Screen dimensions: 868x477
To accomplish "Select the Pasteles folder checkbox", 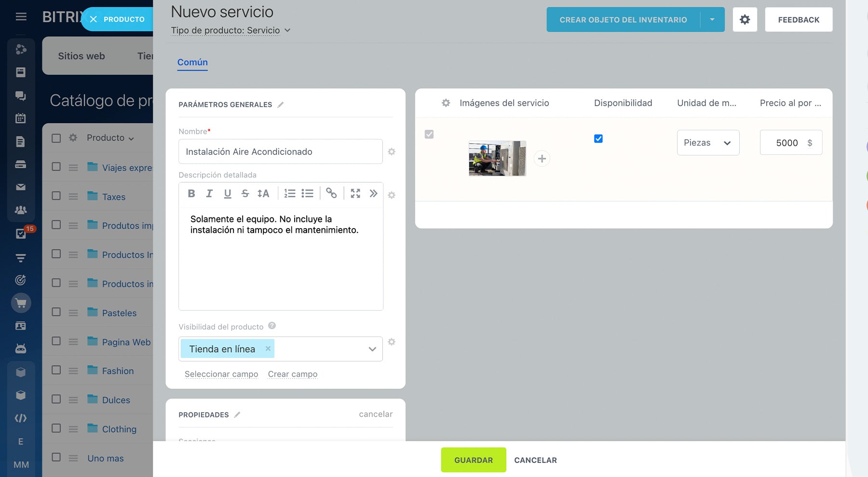I will 56,312.
